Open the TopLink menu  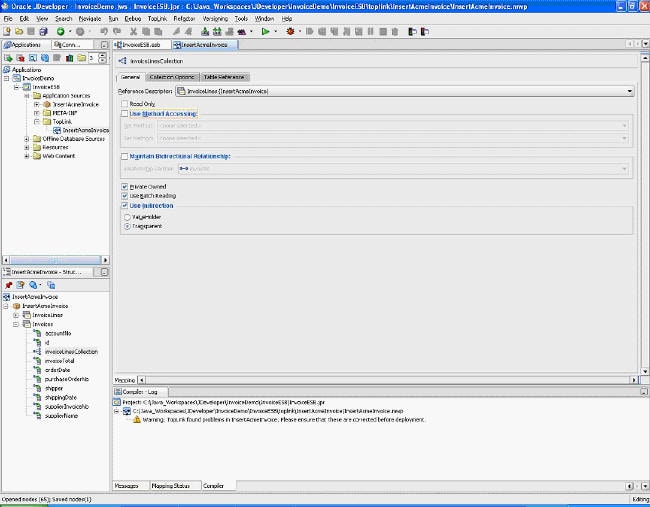click(x=157, y=19)
